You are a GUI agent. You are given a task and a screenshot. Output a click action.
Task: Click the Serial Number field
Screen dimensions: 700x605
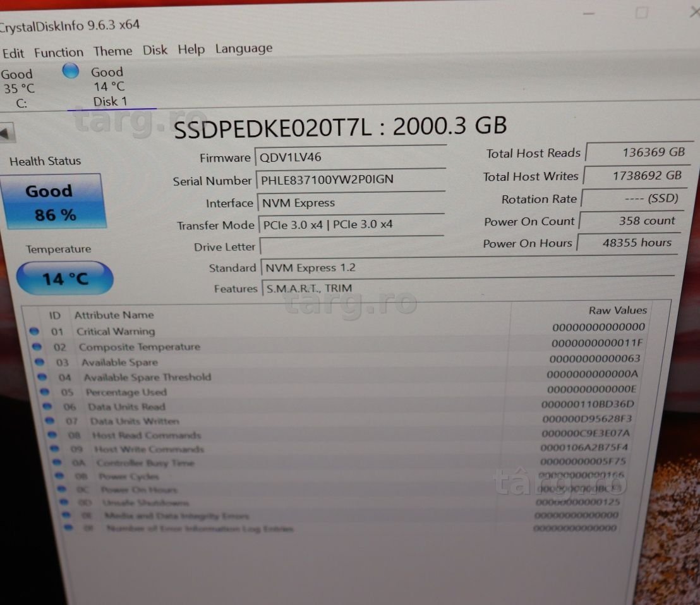351,180
